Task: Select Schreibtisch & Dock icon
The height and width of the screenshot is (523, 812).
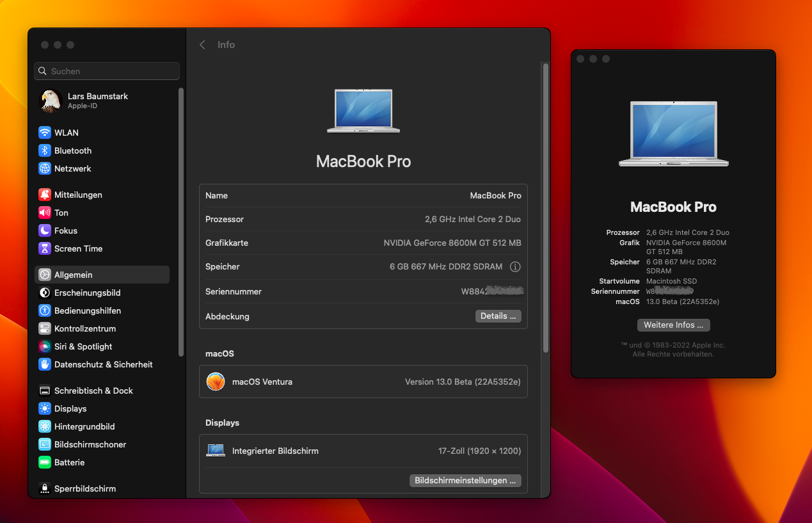Action: 45,390
